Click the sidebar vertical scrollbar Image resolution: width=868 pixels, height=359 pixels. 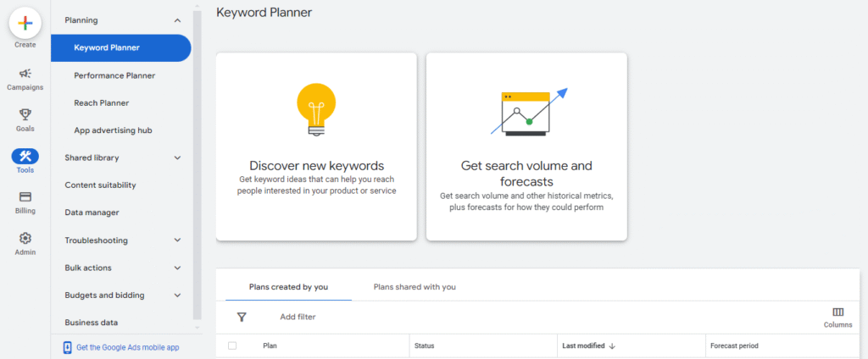tap(197, 163)
